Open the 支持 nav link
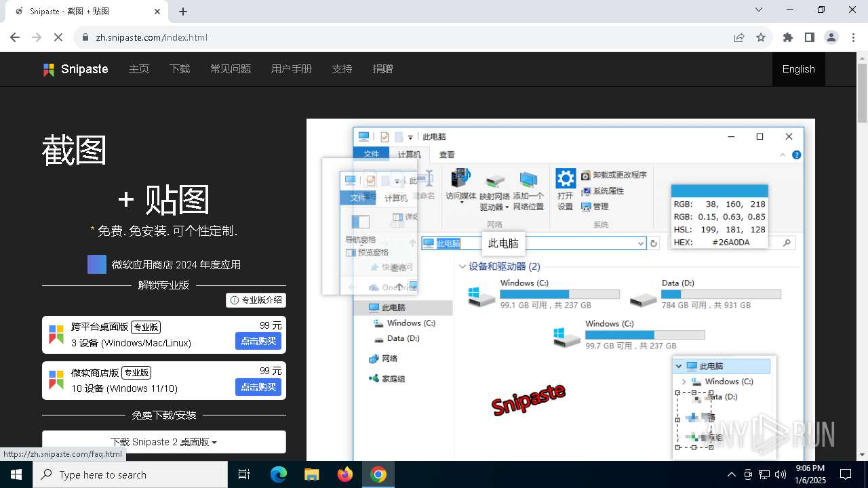The image size is (868, 488). 342,69
